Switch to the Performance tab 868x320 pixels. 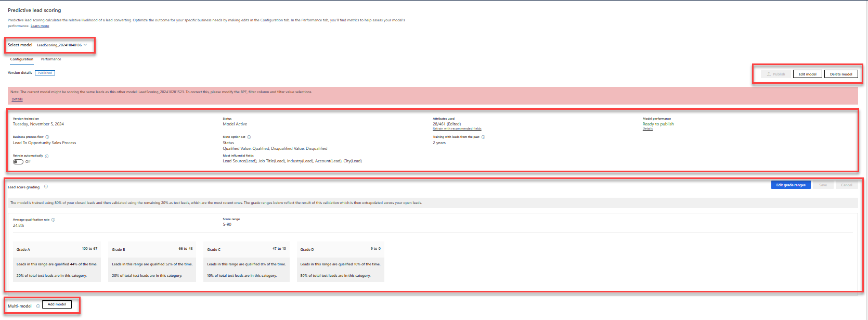click(x=51, y=59)
